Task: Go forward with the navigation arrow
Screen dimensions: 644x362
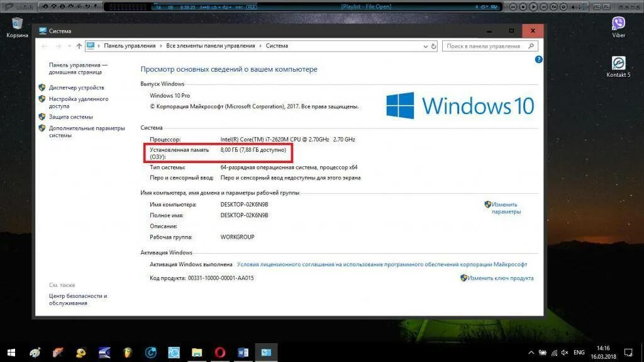Action: coord(58,46)
